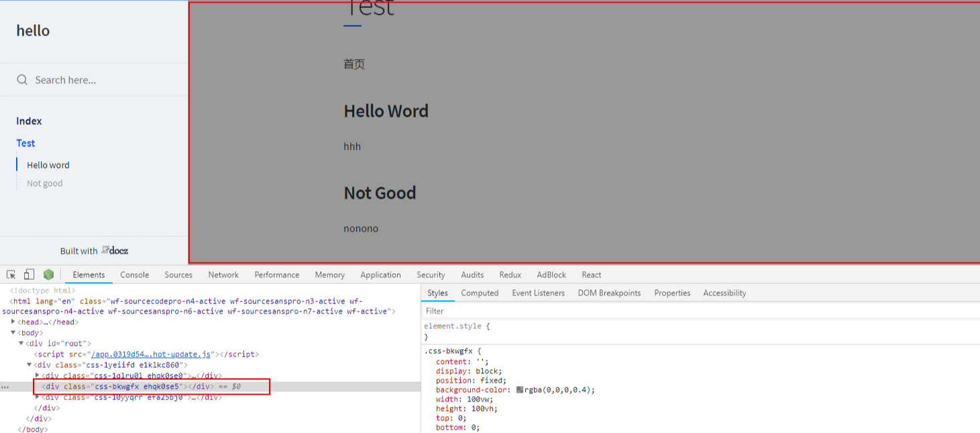Switch to the Console tab

coord(134,275)
